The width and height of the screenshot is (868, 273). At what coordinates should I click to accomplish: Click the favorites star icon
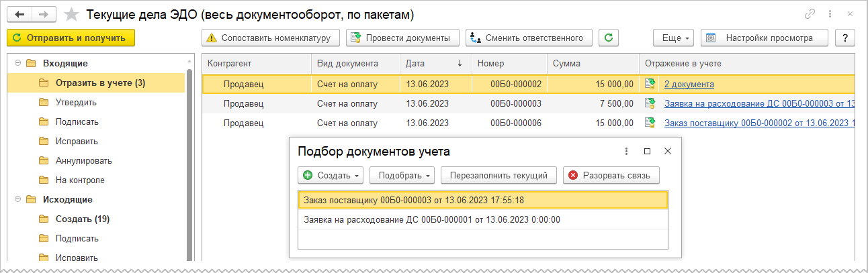click(x=71, y=14)
